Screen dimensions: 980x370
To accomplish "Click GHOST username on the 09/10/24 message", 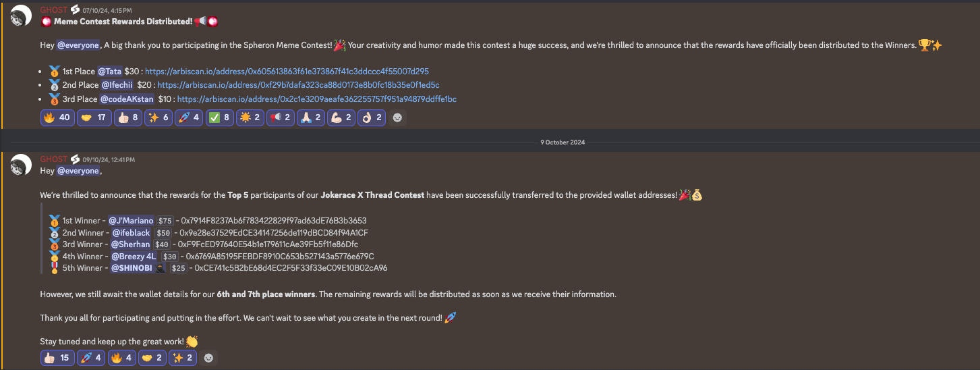I will tap(54, 159).
